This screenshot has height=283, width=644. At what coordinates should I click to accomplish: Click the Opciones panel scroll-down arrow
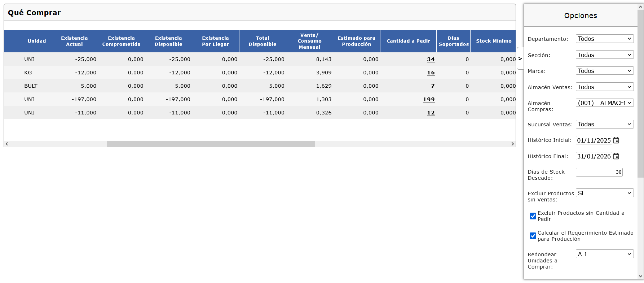pyautogui.click(x=640, y=276)
